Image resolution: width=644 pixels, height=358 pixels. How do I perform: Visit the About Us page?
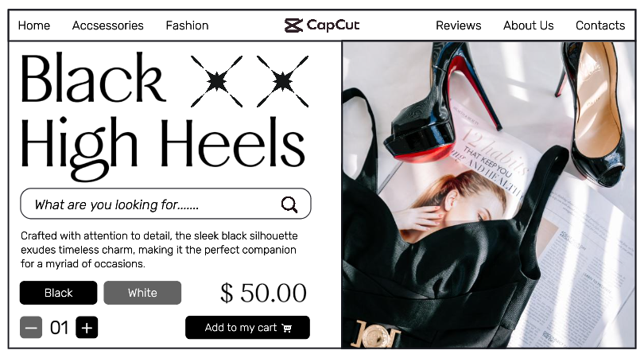pos(529,25)
